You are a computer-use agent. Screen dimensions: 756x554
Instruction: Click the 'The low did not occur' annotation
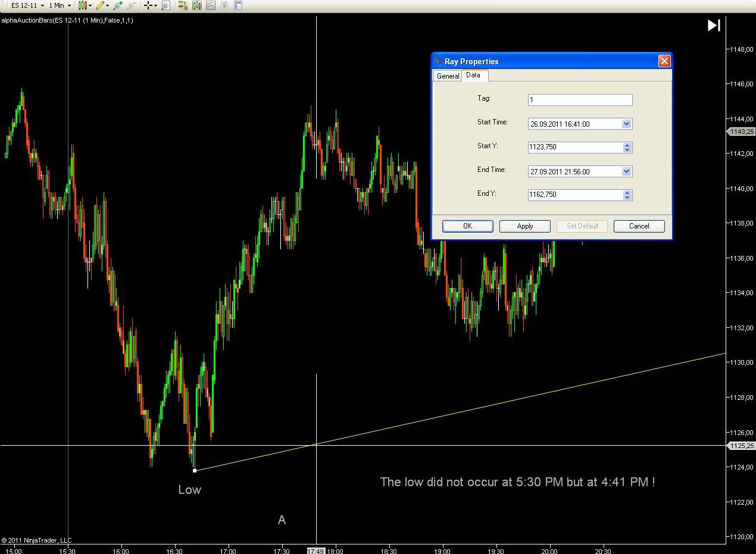pyautogui.click(x=517, y=482)
